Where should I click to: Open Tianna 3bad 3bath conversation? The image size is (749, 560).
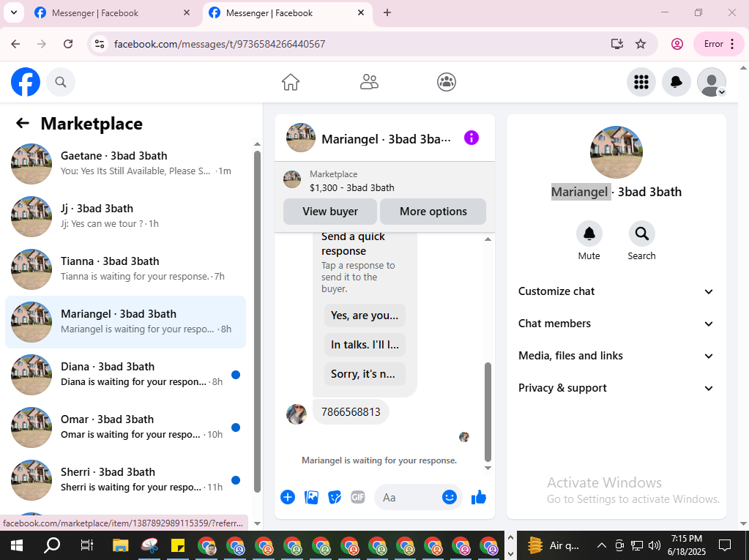tap(126, 269)
